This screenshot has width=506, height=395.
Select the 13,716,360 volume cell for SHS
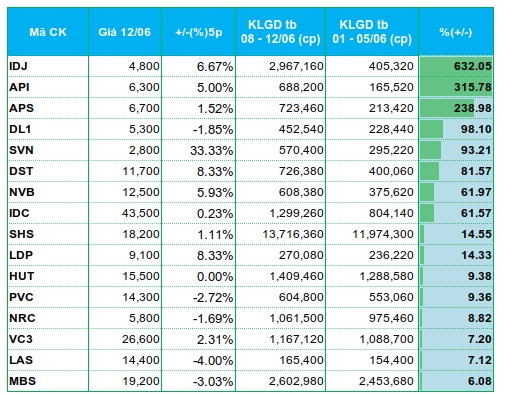pyautogui.click(x=280, y=234)
